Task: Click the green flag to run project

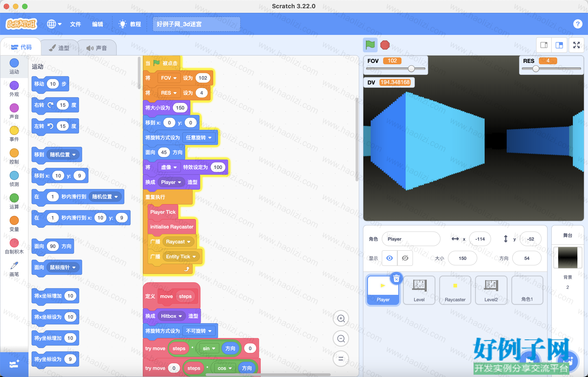Action: (370, 45)
